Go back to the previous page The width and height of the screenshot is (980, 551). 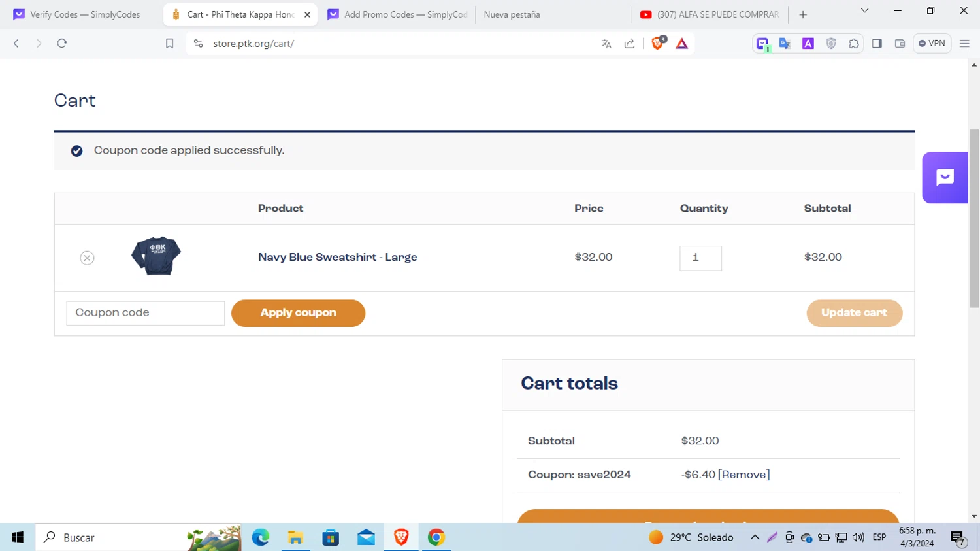pos(16,43)
